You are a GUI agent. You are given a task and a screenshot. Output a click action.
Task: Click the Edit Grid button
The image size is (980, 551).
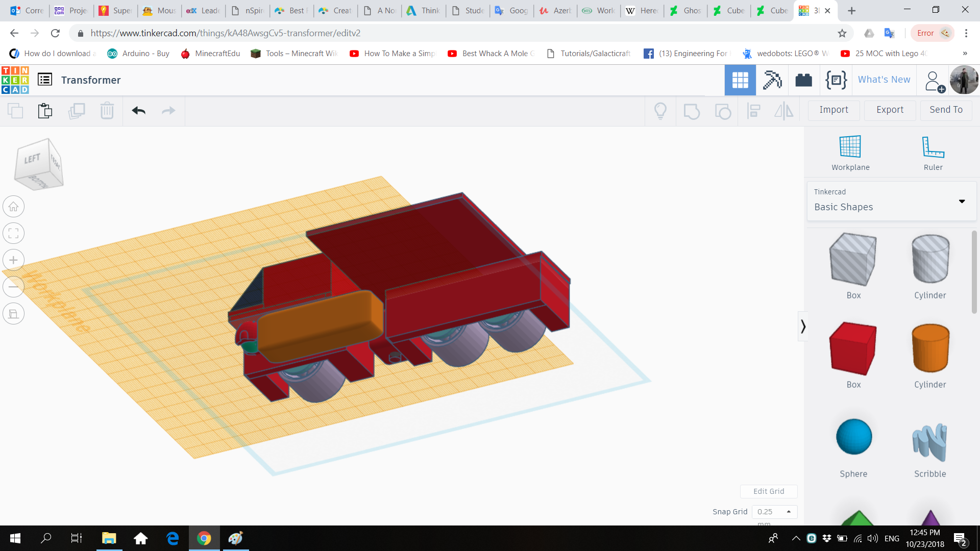[768, 491]
